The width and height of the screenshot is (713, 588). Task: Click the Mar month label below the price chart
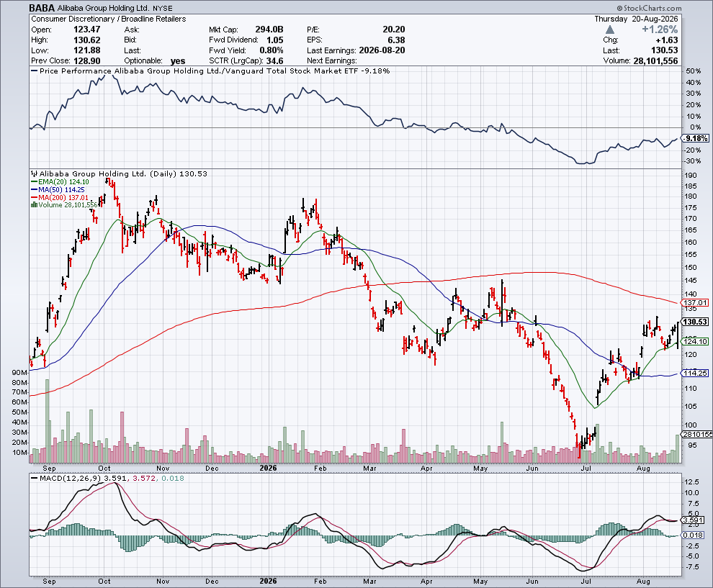[369, 468]
